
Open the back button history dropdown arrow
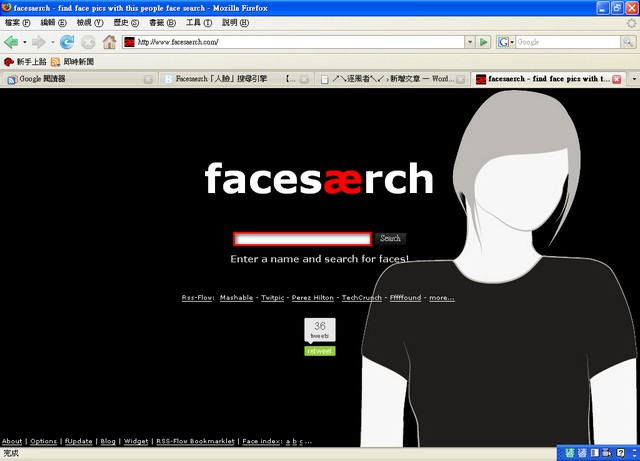(24, 42)
